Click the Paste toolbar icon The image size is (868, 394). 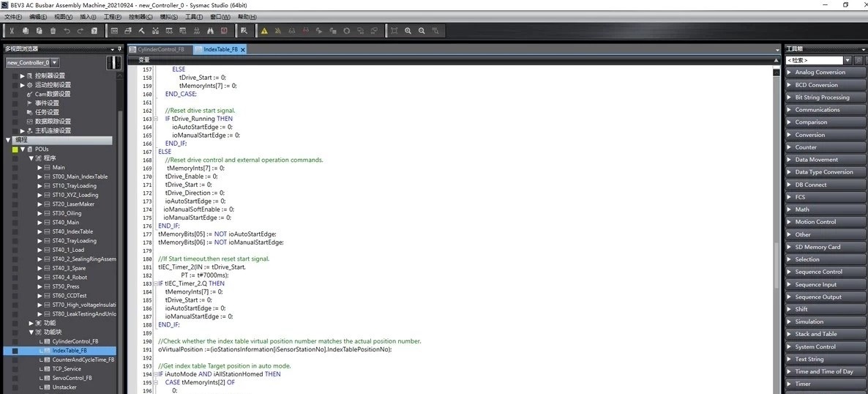click(40, 31)
